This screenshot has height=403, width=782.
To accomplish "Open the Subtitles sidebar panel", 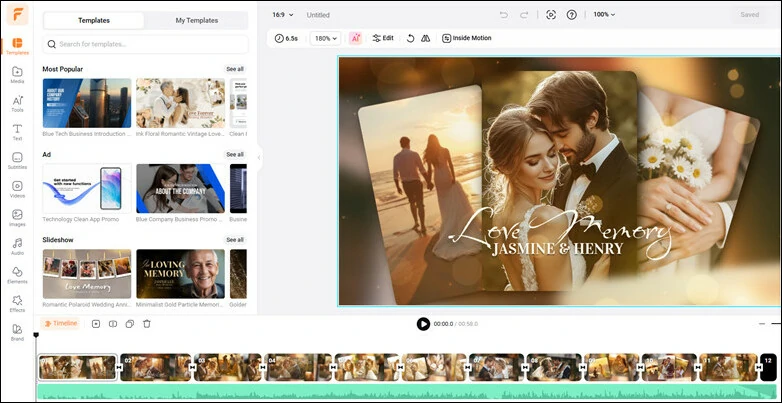I will tap(17, 161).
